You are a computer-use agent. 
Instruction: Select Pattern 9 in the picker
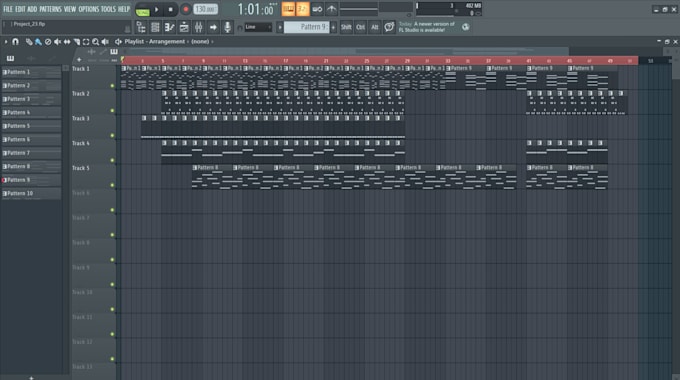[31, 180]
